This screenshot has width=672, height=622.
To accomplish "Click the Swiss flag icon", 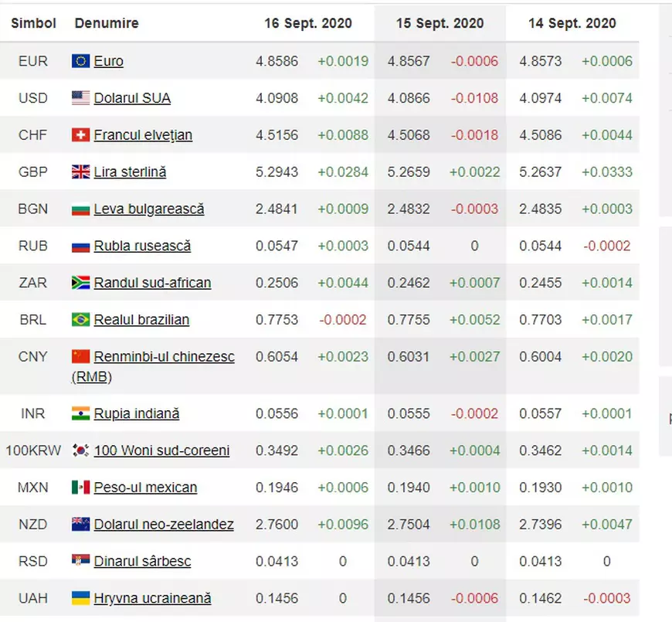I will click(x=80, y=135).
